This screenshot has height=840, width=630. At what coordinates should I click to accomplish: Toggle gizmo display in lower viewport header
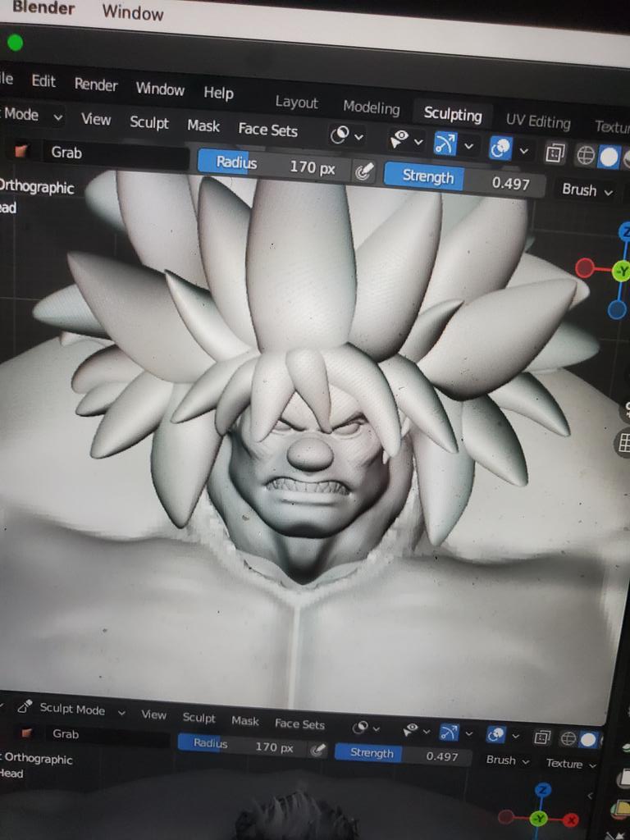(448, 732)
